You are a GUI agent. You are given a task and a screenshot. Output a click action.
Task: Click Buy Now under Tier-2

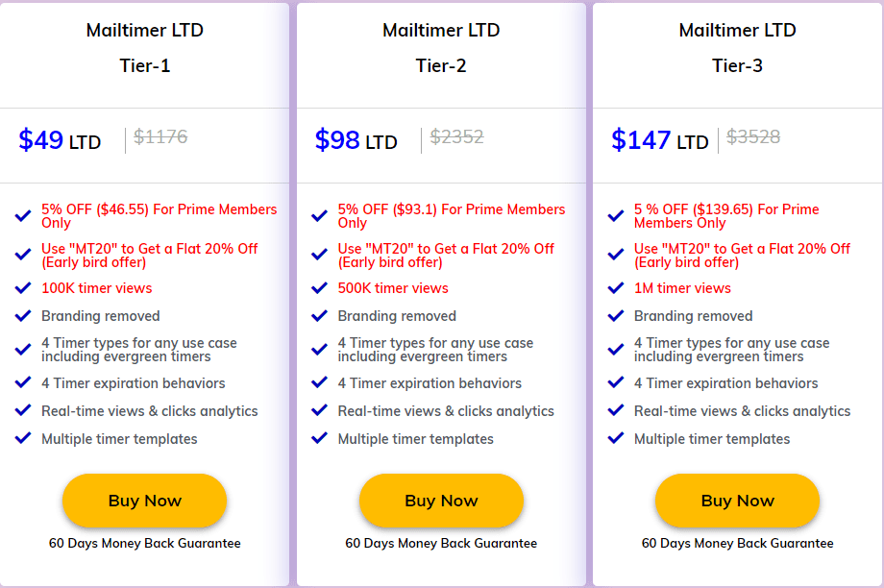pyautogui.click(x=441, y=501)
